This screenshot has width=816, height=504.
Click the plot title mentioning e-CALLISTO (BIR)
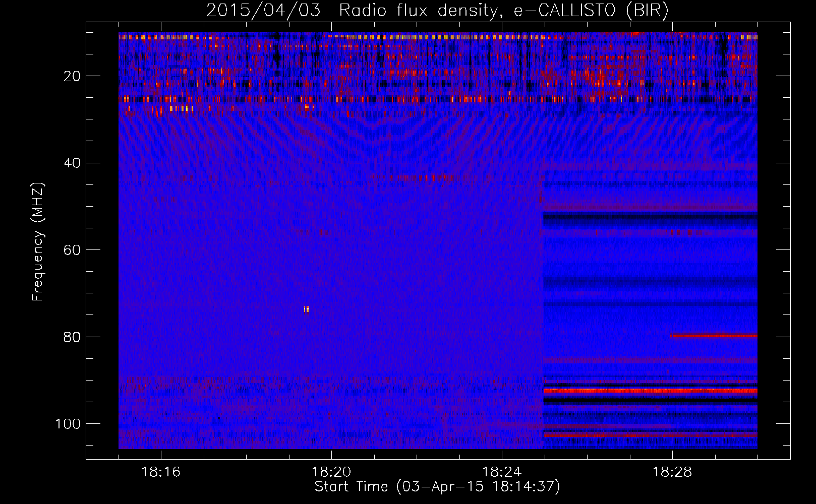tap(437, 11)
